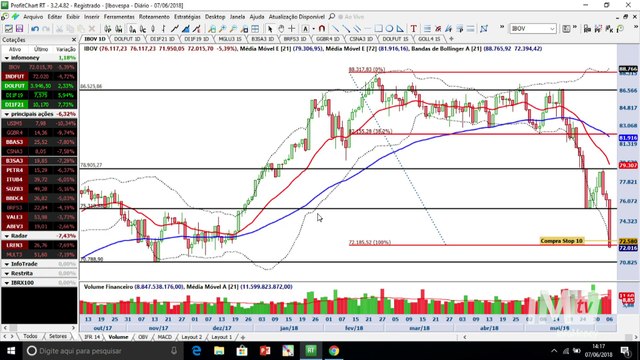Select the hand pan tool
The width and height of the screenshot is (640, 360).
click(x=281, y=29)
